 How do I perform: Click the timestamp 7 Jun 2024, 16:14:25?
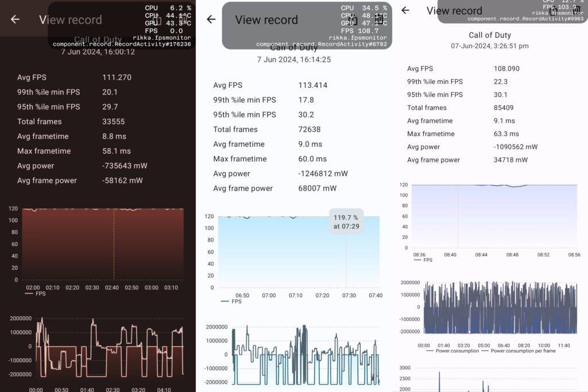tap(294, 60)
